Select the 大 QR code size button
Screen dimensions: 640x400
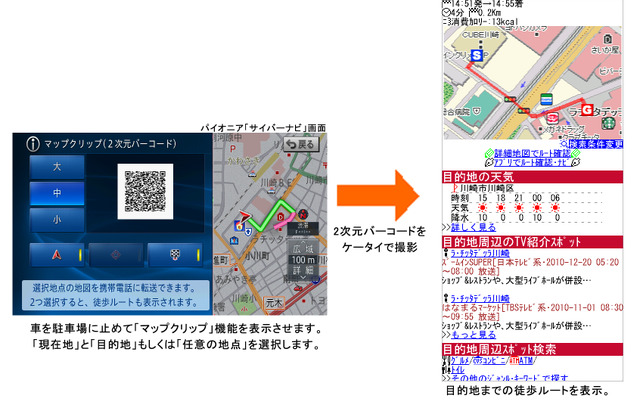57,167
